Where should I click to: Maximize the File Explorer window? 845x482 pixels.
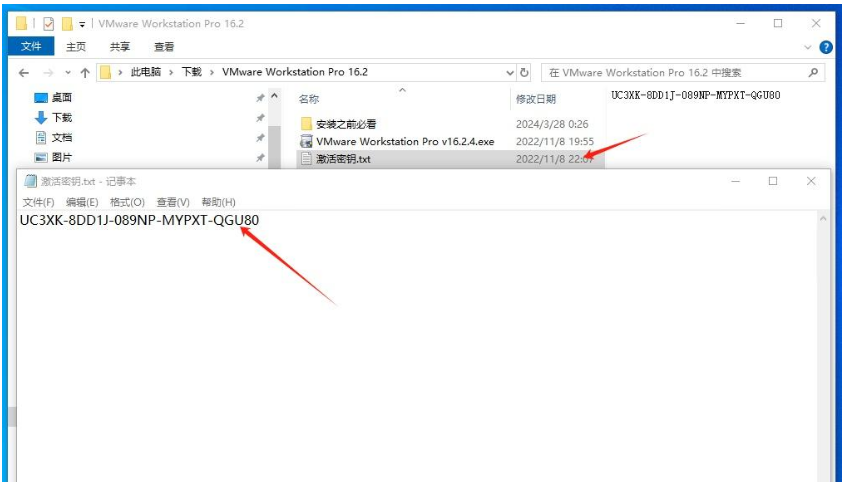pos(778,24)
